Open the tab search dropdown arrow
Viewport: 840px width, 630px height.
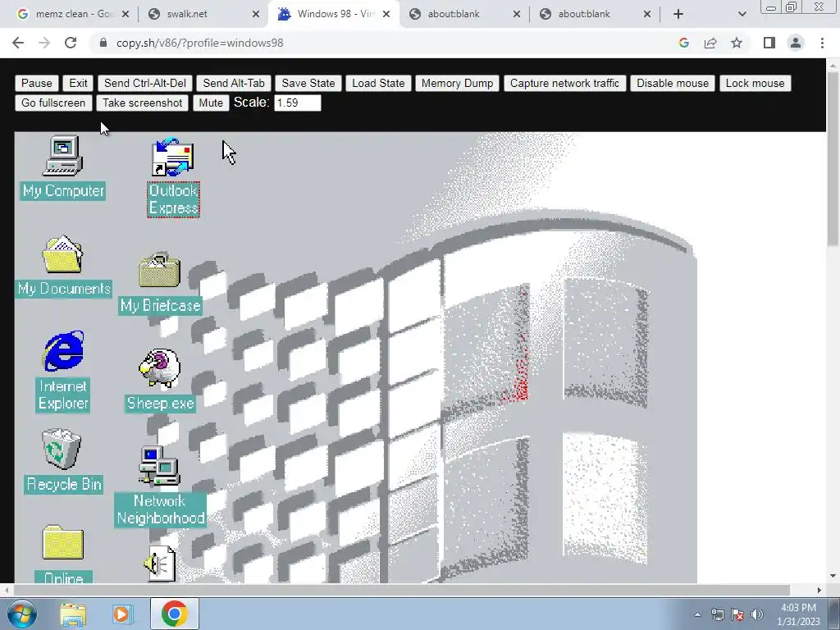tap(742, 14)
